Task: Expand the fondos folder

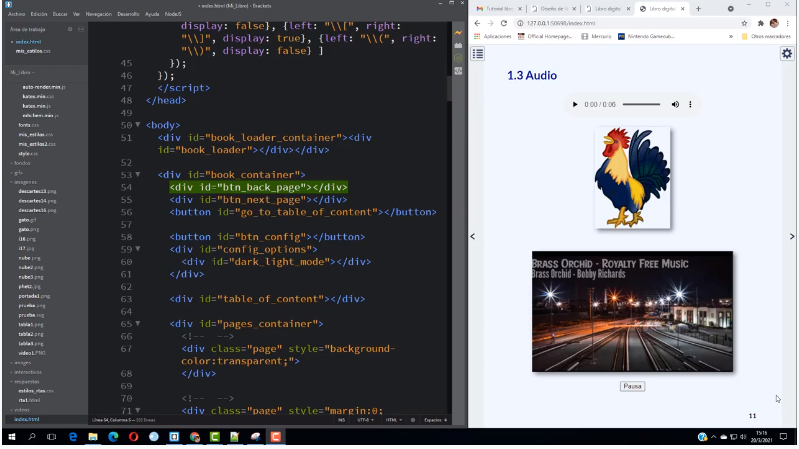Action: point(21,163)
